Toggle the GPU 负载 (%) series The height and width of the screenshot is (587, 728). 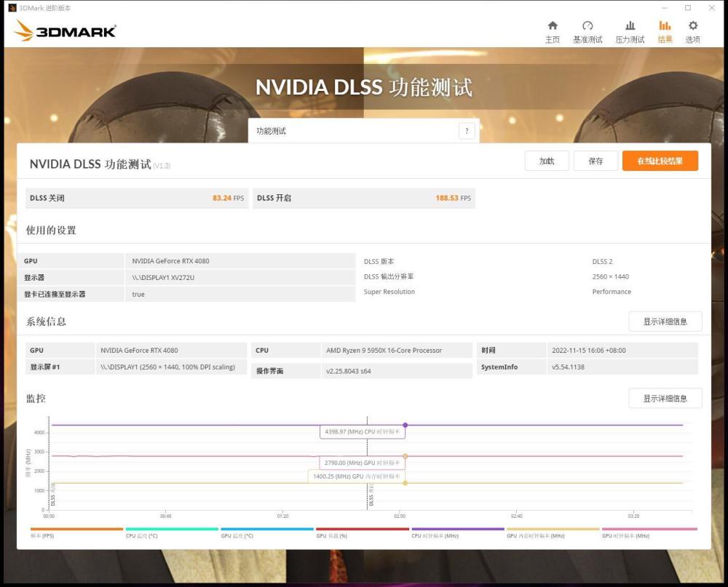point(331,536)
